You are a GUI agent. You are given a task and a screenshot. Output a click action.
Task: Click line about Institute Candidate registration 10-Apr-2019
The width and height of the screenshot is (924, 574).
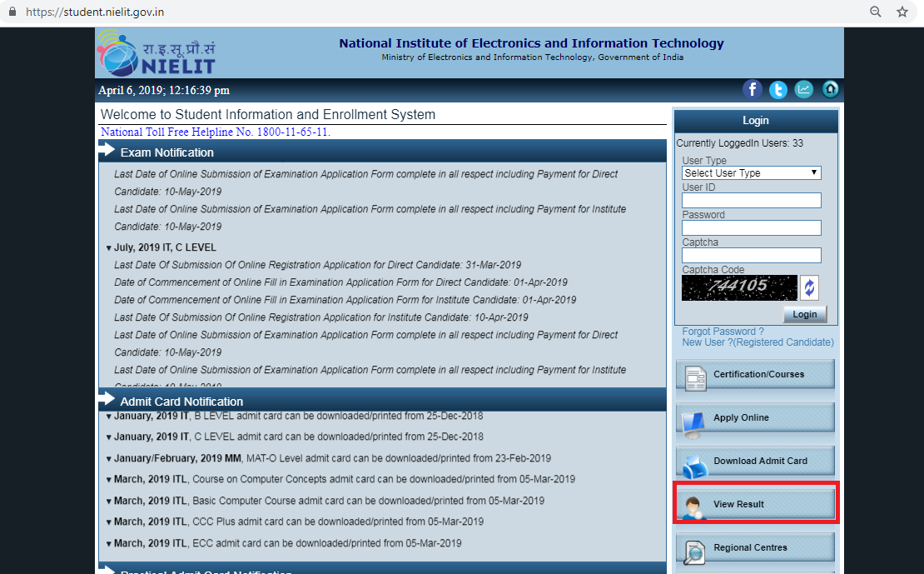tap(321, 317)
